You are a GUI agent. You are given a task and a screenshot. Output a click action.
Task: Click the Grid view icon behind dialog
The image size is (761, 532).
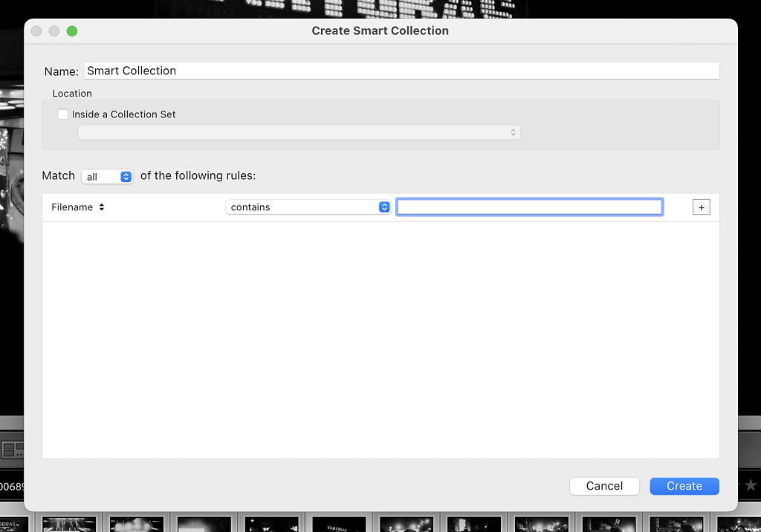tap(11, 450)
